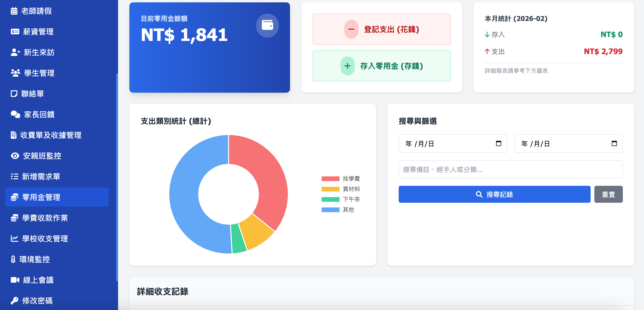
Task: Focus the 搜尋備註、經手人或分類 search field
Action: pyautogui.click(x=510, y=170)
